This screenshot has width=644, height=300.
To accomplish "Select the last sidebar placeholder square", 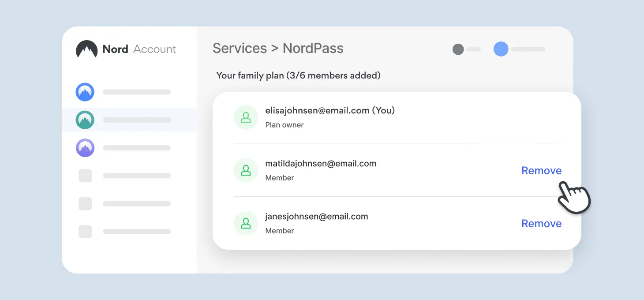I will (x=85, y=231).
